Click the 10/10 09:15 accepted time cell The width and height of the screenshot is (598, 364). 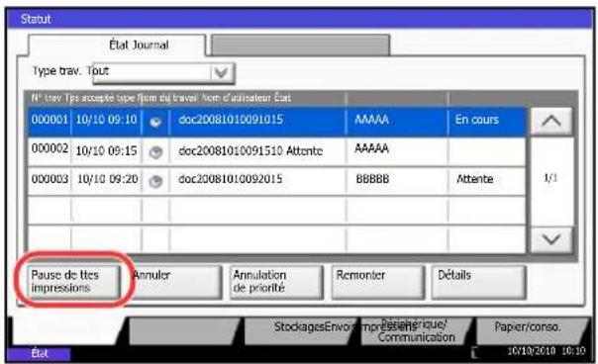106,151
